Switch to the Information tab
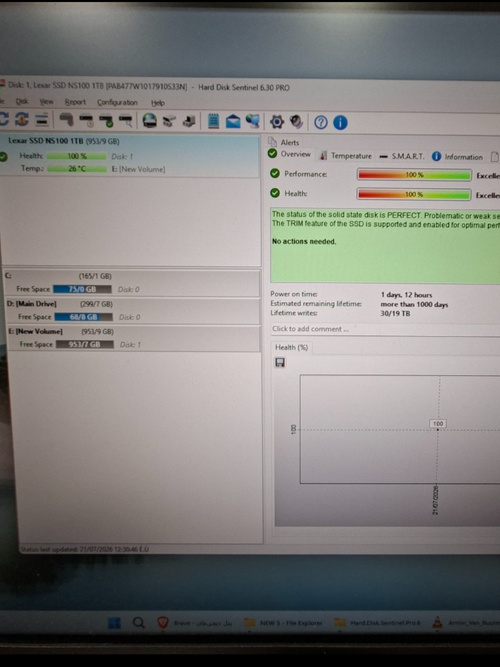Image resolution: width=500 pixels, height=667 pixels. [458, 157]
